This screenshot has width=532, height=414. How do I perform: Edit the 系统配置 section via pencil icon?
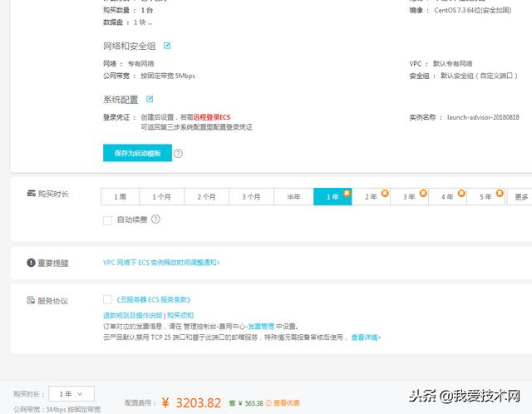[x=150, y=99]
